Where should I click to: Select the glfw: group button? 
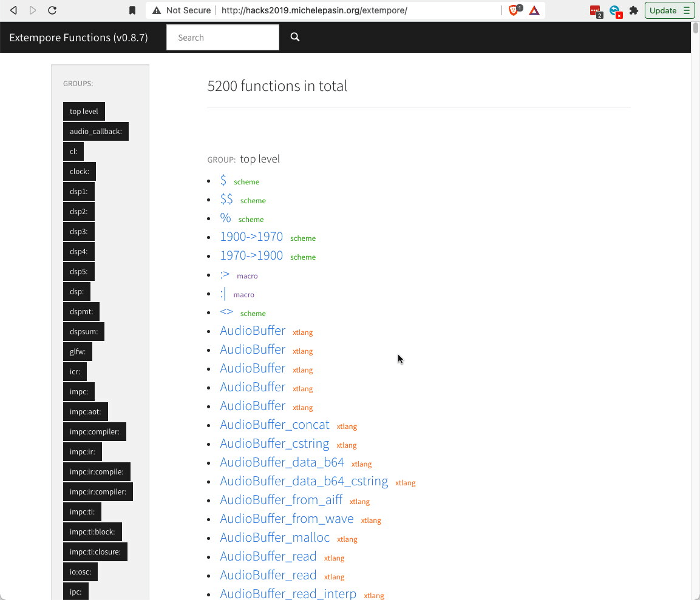[77, 352]
